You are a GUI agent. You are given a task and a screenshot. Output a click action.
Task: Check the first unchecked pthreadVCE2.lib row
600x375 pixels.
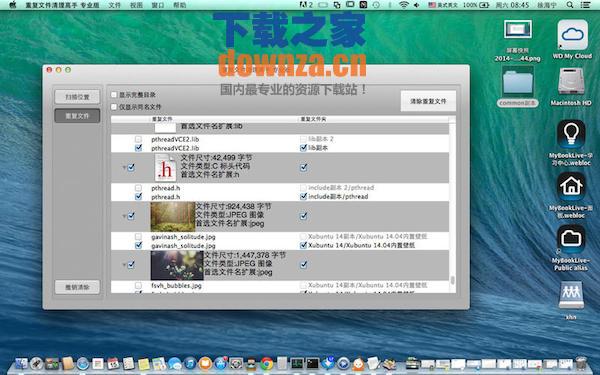tap(139, 139)
